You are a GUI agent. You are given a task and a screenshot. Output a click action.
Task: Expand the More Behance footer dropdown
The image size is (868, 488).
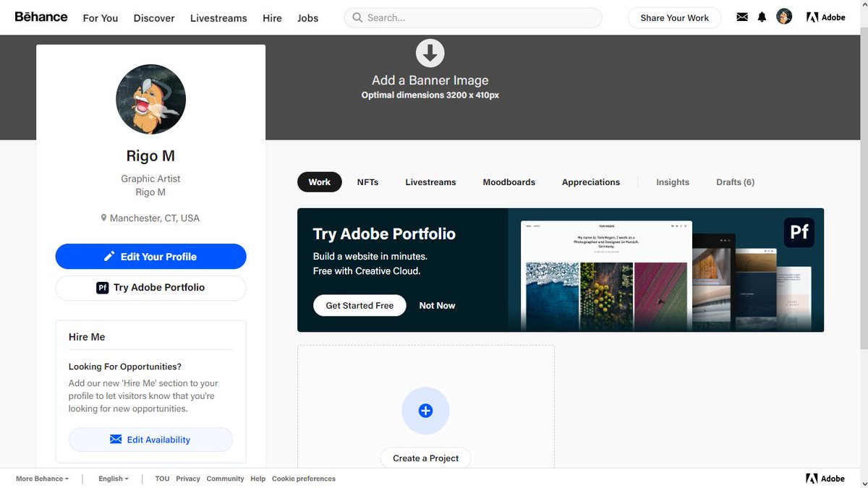pyautogui.click(x=42, y=479)
